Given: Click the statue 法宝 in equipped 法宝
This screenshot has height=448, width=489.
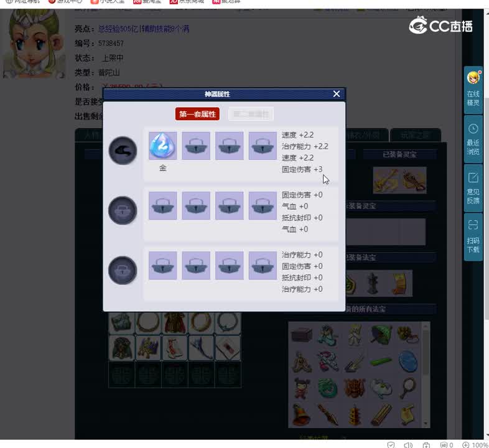Looking at the screenshot, I should tap(373, 283).
